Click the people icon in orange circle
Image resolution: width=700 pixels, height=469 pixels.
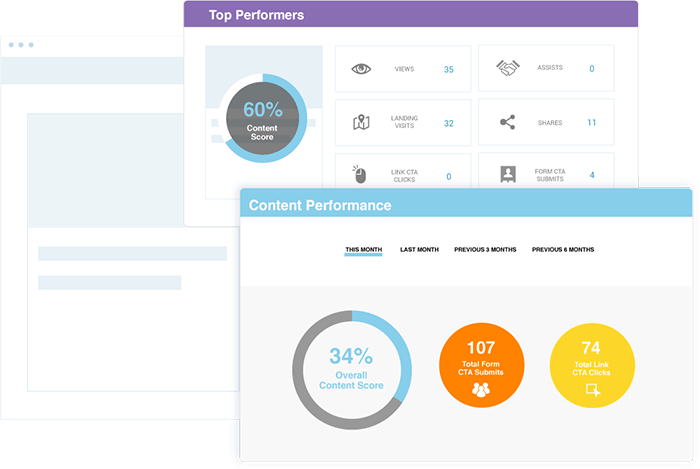pyautogui.click(x=481, y=390)
